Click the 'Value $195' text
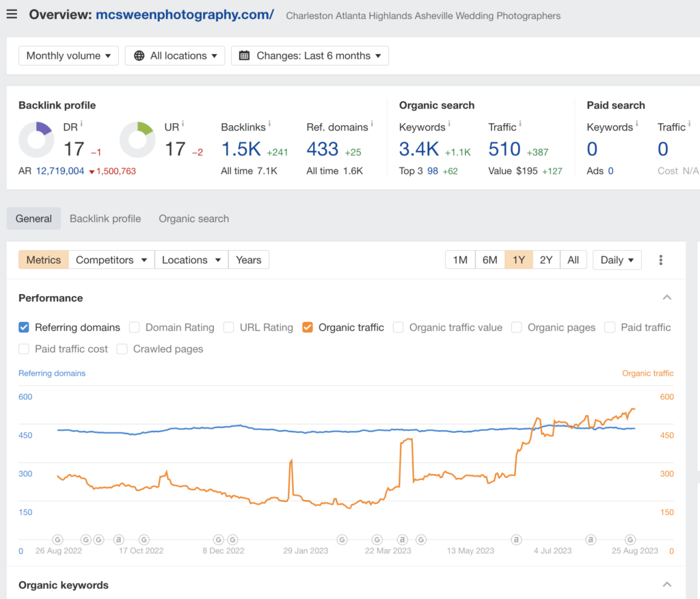This screenshot has height=599, width=700. [513, 171]
